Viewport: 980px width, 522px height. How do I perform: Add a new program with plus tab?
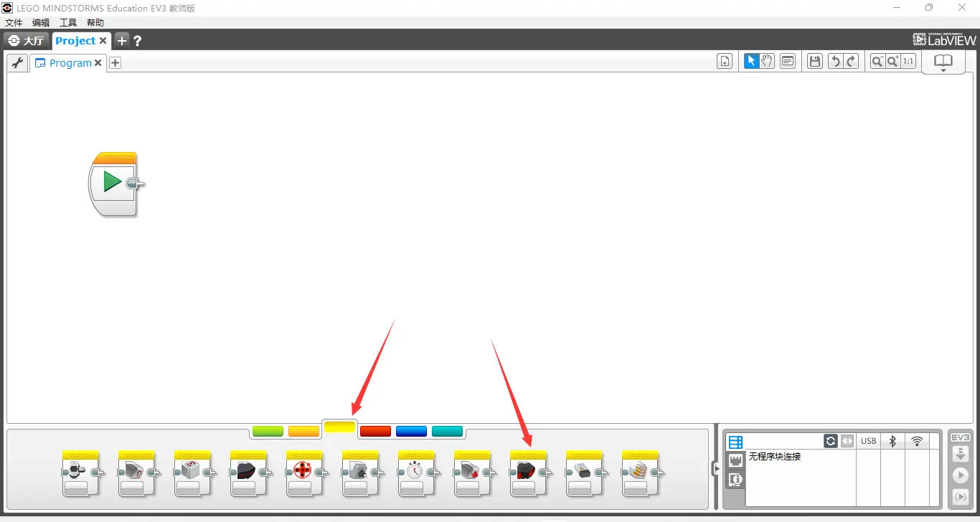[x=115, y=62]
